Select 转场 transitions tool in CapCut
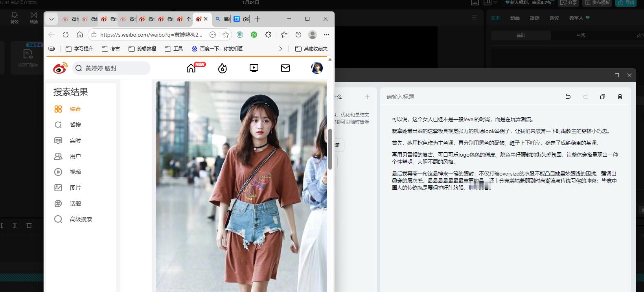 pyautogui.click(x=34, y=17)
